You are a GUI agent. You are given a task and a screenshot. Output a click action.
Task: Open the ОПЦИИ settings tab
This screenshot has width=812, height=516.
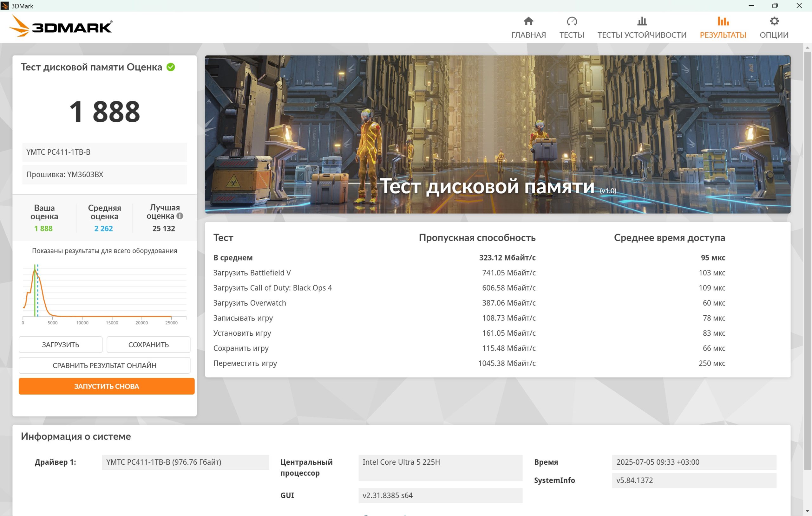click(774, 28)
